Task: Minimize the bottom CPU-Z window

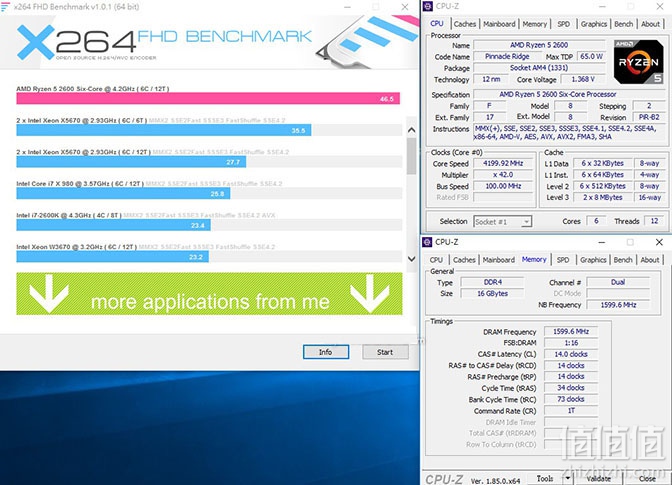Action: tap(602, 242)
